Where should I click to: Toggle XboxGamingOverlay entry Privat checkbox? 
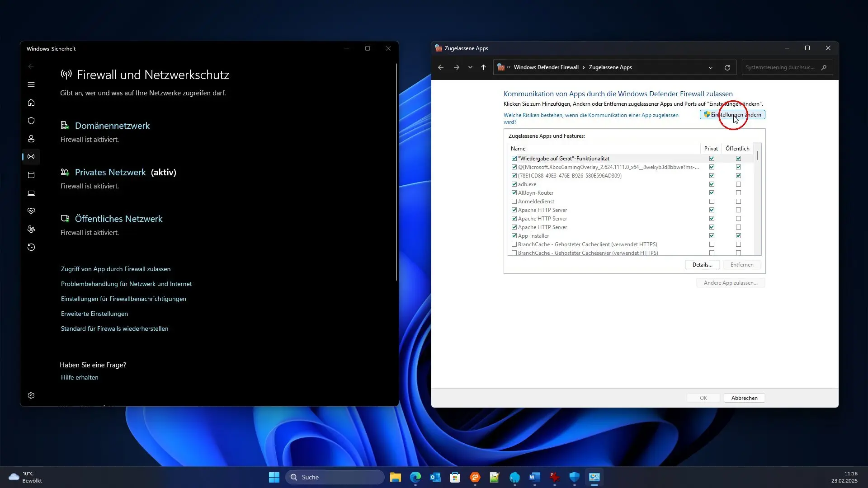pos(712,167)
